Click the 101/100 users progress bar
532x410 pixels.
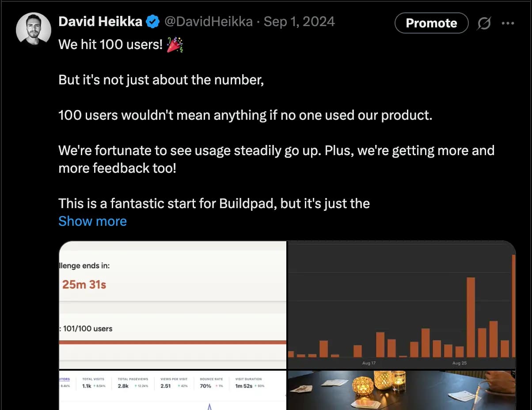tap(172, 342)
